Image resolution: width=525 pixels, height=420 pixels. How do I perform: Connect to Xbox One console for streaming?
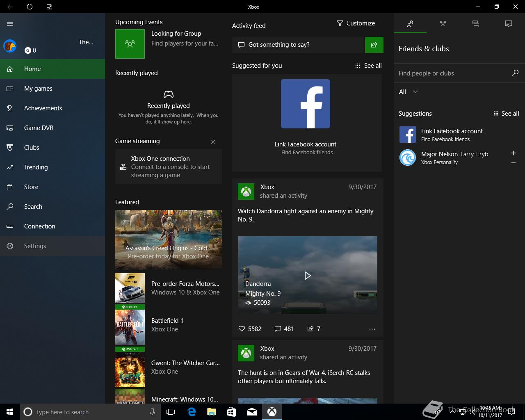pyautogui.click(x=169, y=167)
